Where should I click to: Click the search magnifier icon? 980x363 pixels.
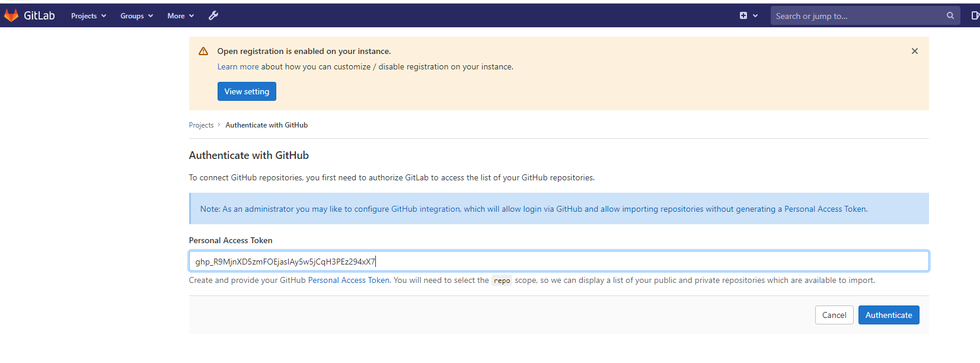pos(950,15)
